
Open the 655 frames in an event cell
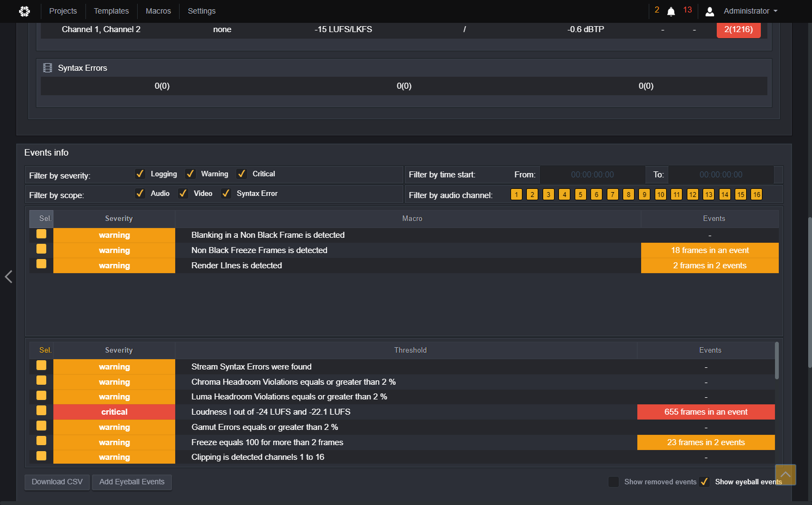[706, 412]
